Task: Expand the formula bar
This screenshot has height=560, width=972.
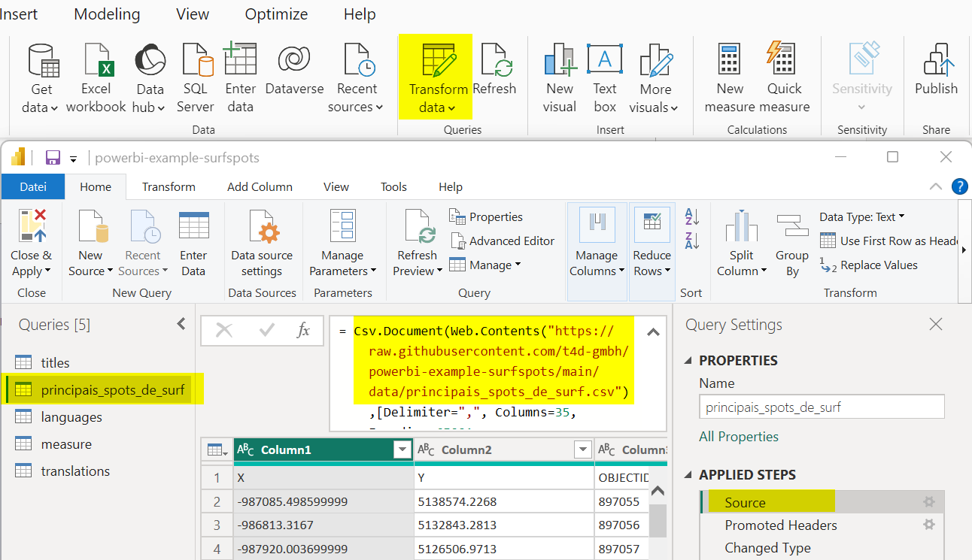Action: click(653, 332)
